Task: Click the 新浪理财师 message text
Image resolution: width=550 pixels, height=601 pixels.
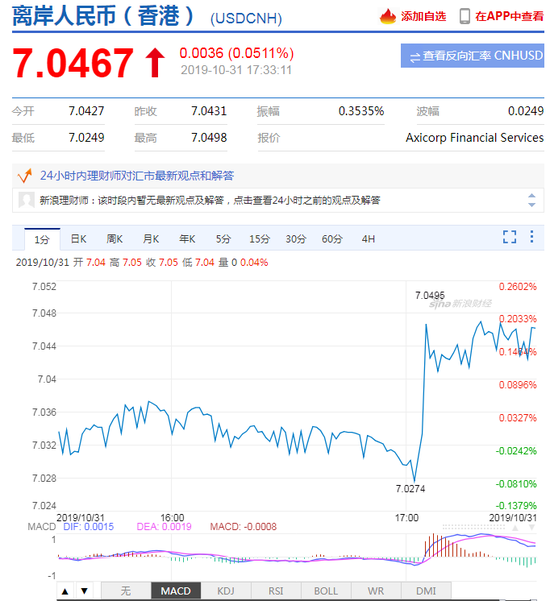Action: (x=210, y=200)
